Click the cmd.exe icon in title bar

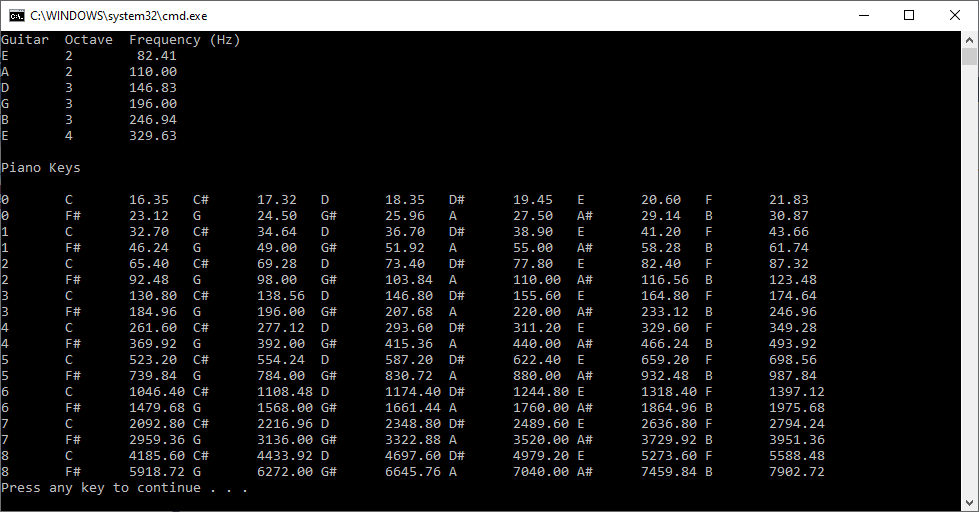click(16, 15)
